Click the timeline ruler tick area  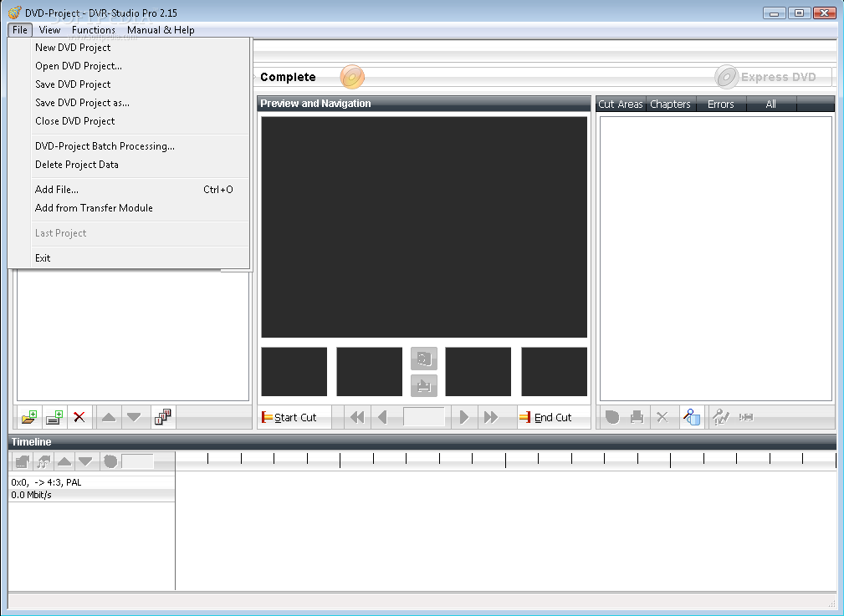505,461
